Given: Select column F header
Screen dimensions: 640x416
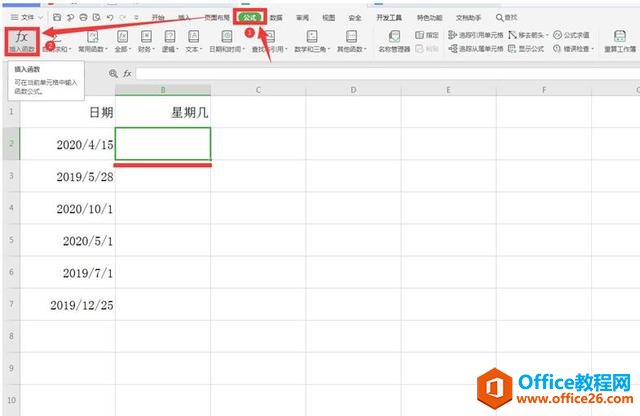Looking at the screenshot, I should (544, 90).
